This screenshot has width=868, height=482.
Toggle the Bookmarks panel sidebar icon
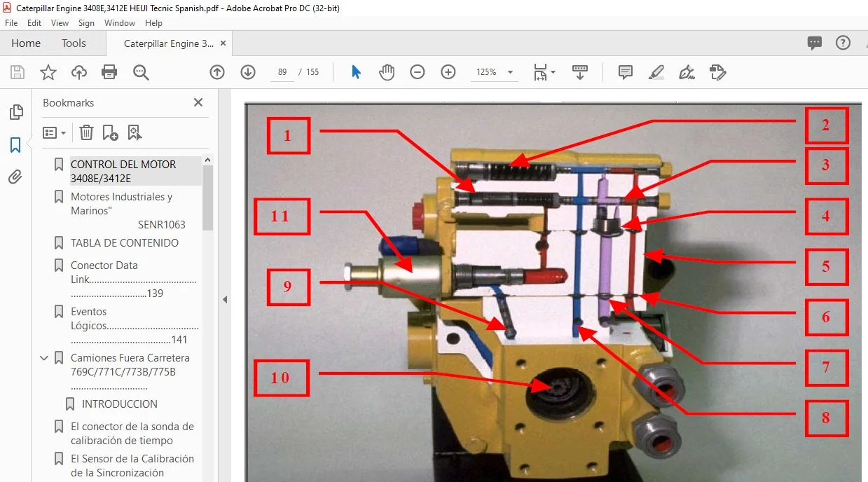(15, 145)
